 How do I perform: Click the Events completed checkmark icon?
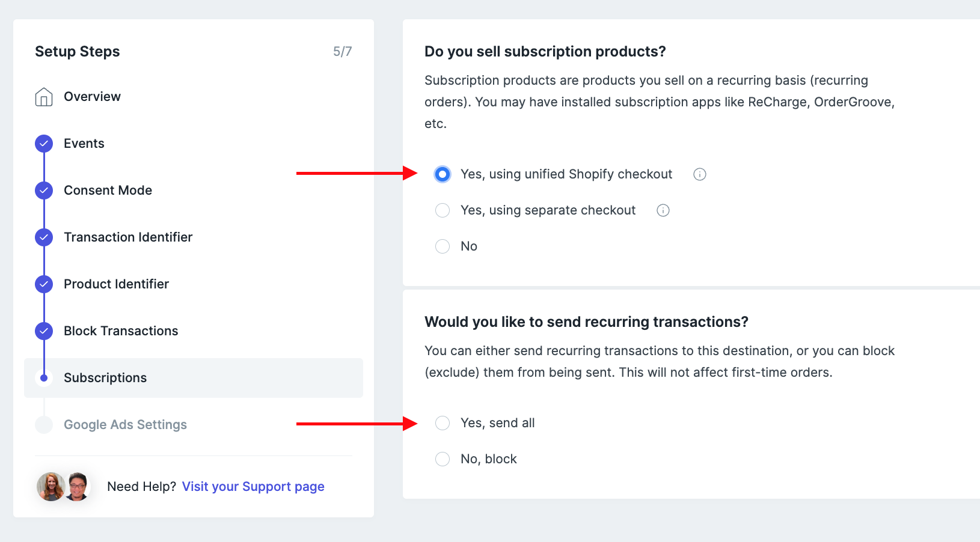pos(44,144)
